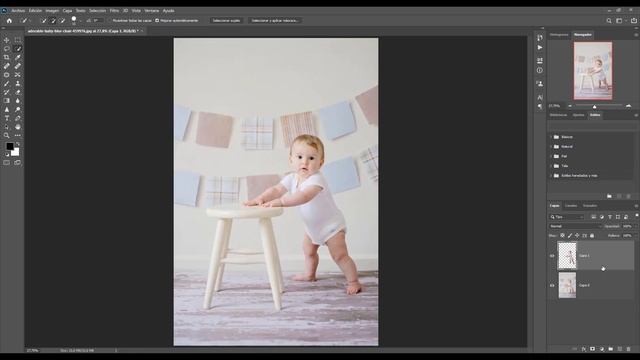The height and width of the screenshot is (360, 640).
Task: Open the layer filter type dropdown
Action: pos(567,217)
